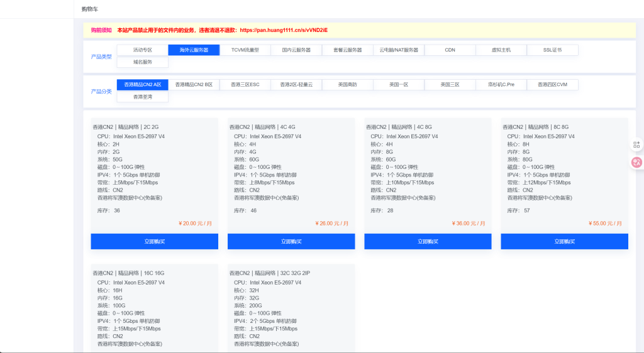Select the 美国高防 category
The image size is (644, 353).
347,84
